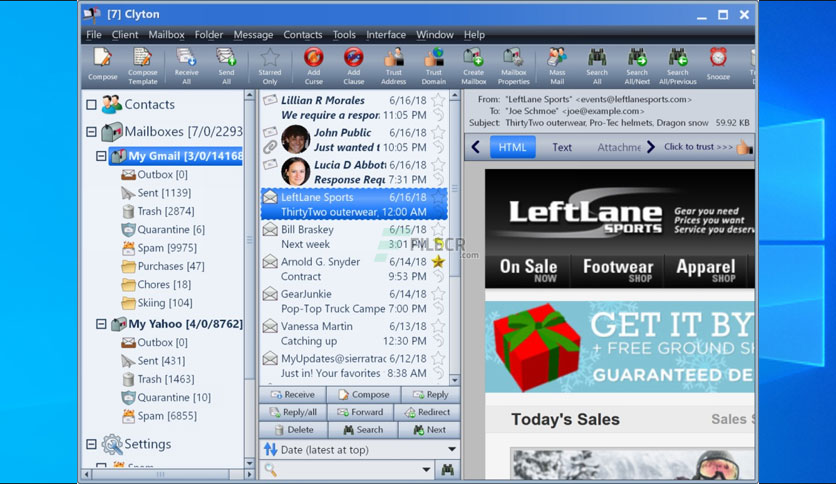
Task: Open Gmail Sent [1139] folder
Action: 156,192
